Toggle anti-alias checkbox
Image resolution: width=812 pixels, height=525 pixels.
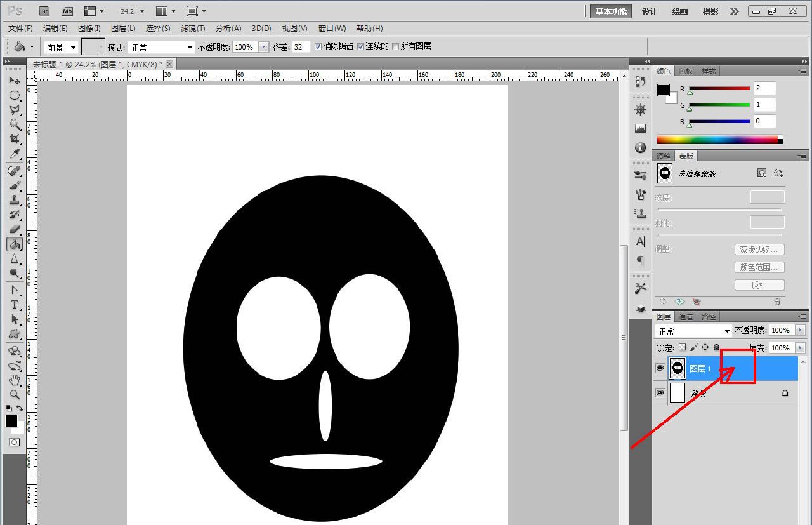tap(318, 46)
